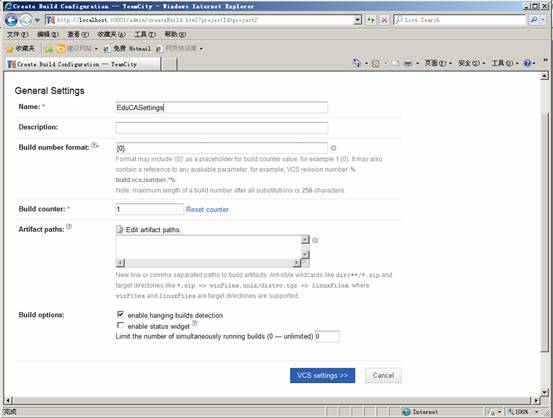Click the Name input field
This screenshot has height=418, width=553.
pos(221,108)
